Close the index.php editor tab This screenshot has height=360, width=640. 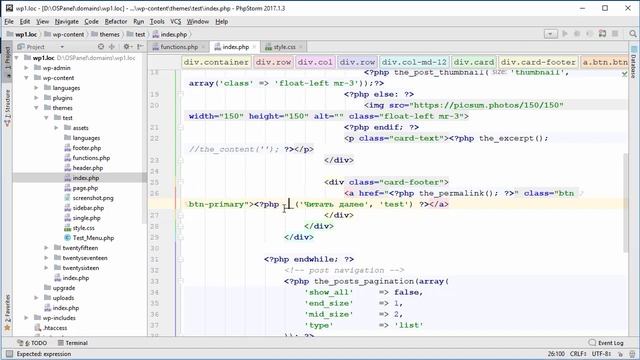click(x=254, y=47)
